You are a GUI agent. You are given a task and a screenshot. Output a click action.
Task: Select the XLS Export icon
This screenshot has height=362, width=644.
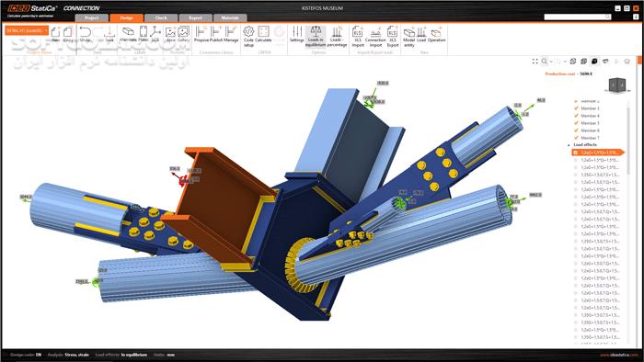tap(393, 36)
